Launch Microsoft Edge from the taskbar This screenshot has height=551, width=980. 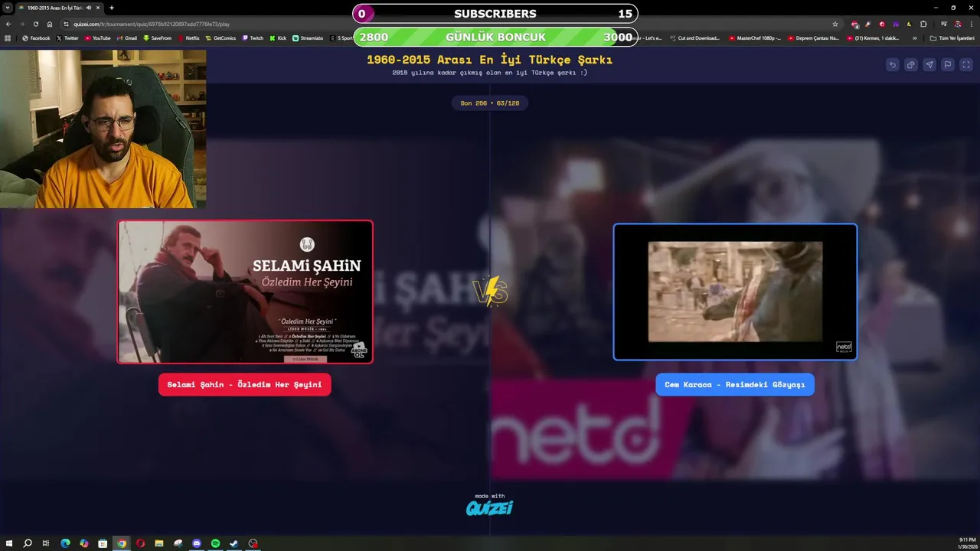coord(65,543)
